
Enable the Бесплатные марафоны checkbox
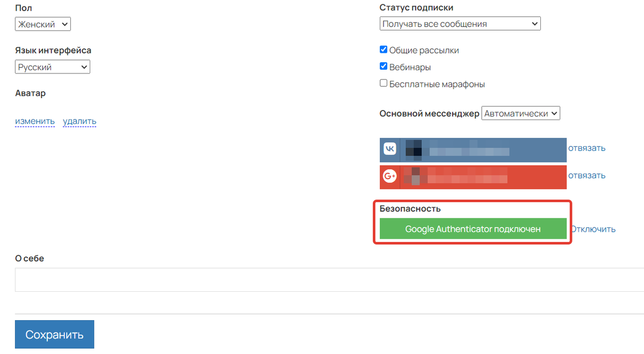(x=383, y=84)
